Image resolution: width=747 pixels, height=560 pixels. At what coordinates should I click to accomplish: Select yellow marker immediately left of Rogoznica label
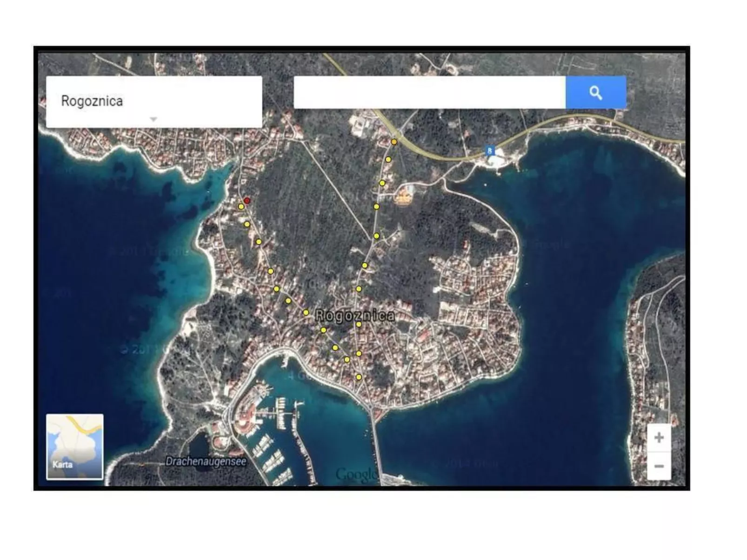306,312
